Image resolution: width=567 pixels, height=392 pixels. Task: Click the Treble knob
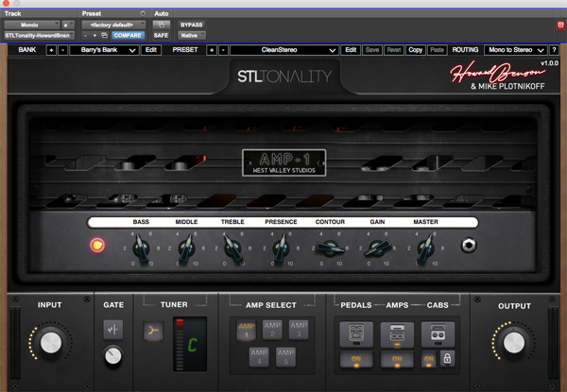(x=232, y=248)
